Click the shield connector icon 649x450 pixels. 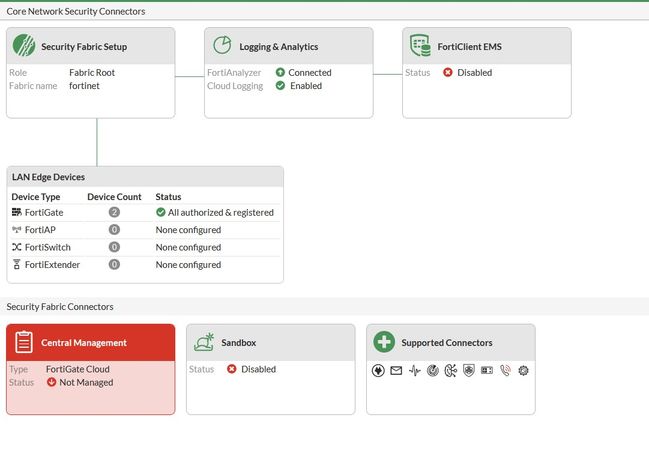pos(468,370)
